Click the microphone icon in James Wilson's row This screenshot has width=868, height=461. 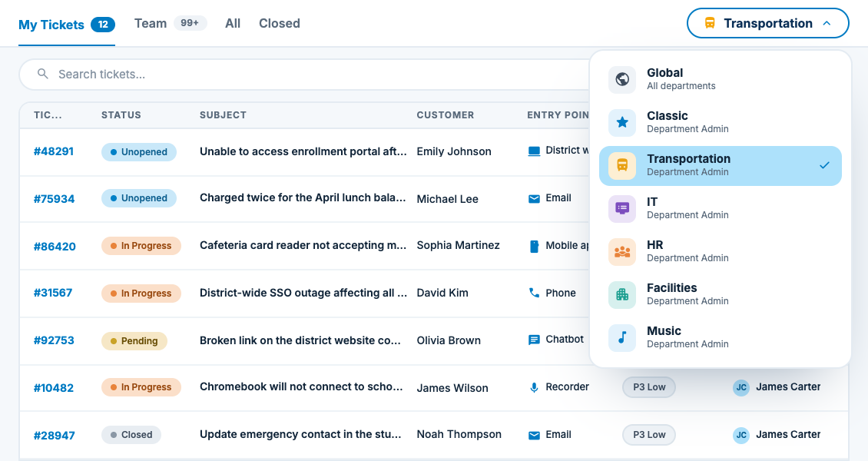534,387
